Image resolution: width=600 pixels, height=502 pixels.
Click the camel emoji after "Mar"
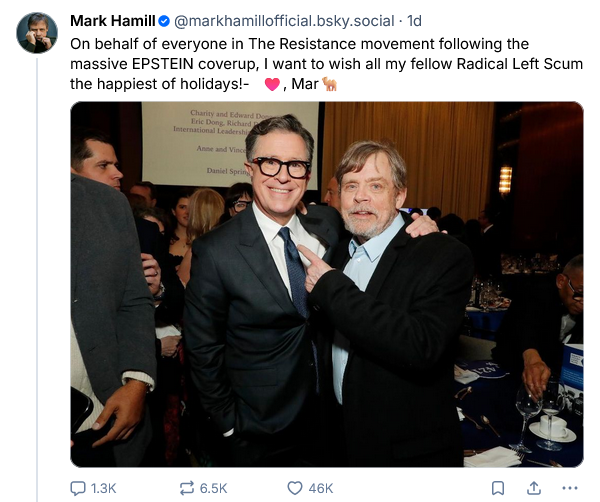coord(329,84)
